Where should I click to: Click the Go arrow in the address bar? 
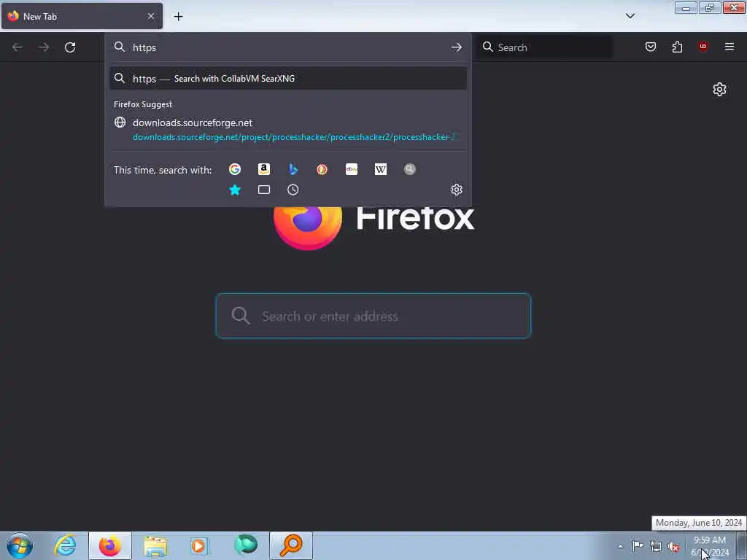coord(457,47)
